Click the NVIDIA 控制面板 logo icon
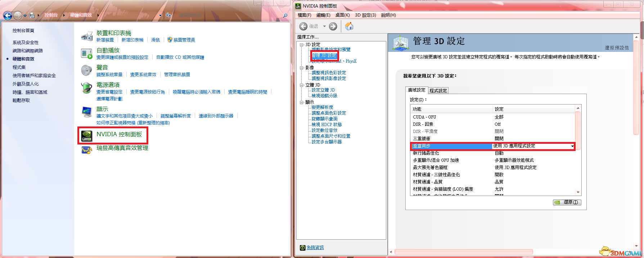This screenshot has height=258, width=644. click(87, 136)
